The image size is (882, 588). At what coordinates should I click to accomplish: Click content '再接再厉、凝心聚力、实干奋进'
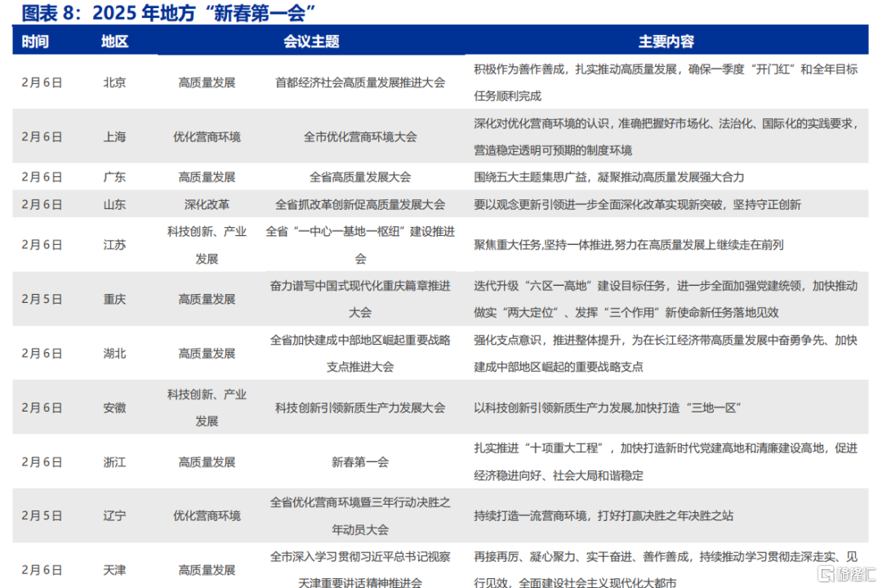point(552,556)
